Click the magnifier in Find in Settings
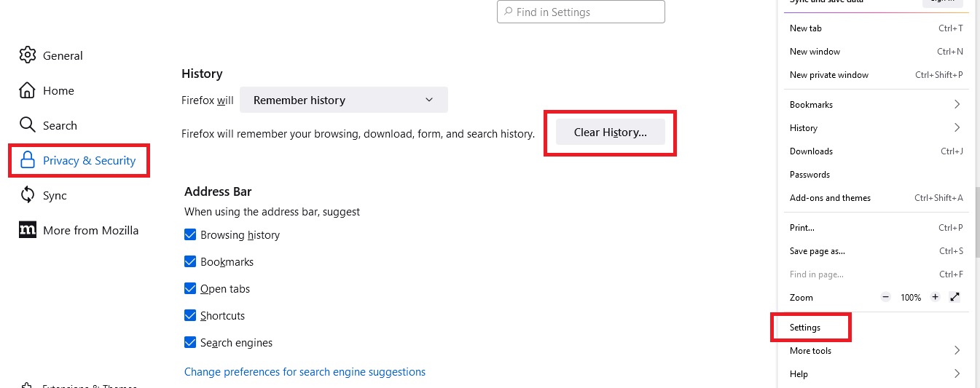Image resolution: width=980 pixels, height=388 pixels. coord(508,12)
